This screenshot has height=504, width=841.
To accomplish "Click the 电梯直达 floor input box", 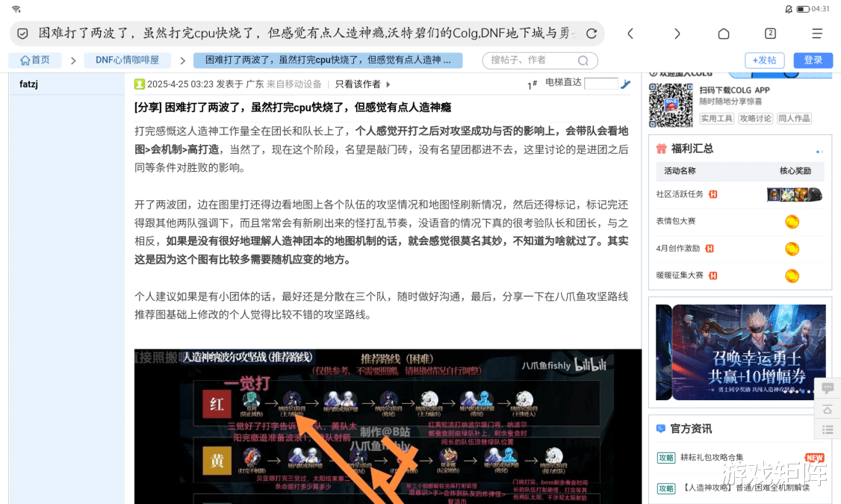I will pyautogui.click(x=601, y=83).
